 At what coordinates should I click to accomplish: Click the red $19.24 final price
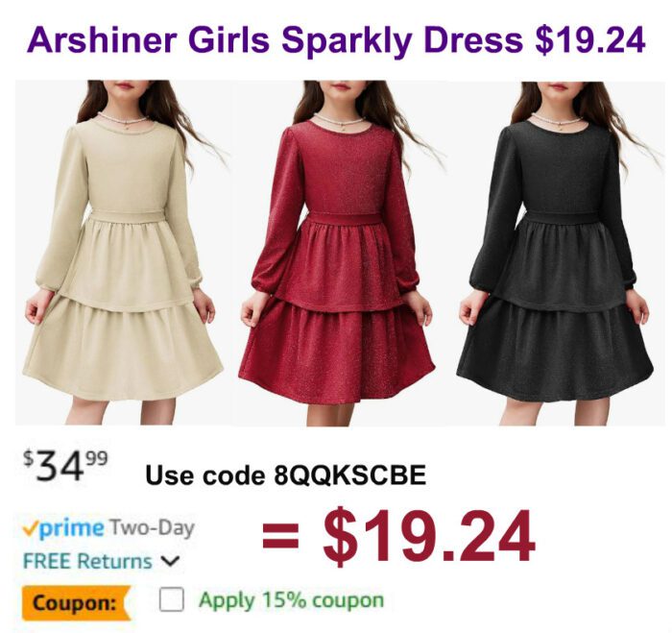click(429, 536)
